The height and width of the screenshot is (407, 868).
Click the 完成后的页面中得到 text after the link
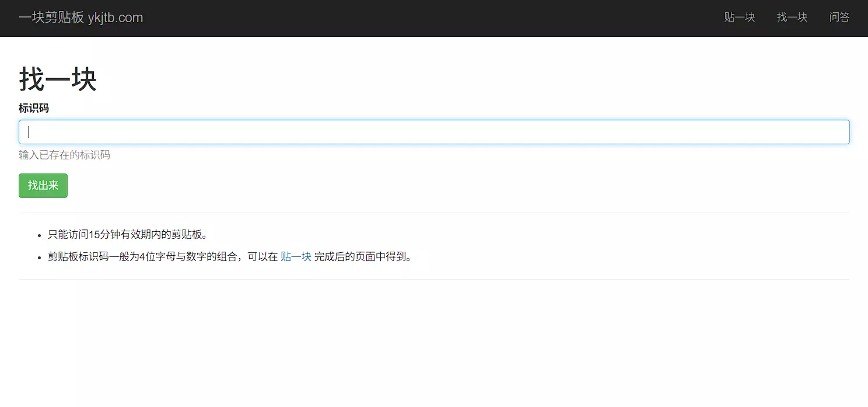(363, 257)
